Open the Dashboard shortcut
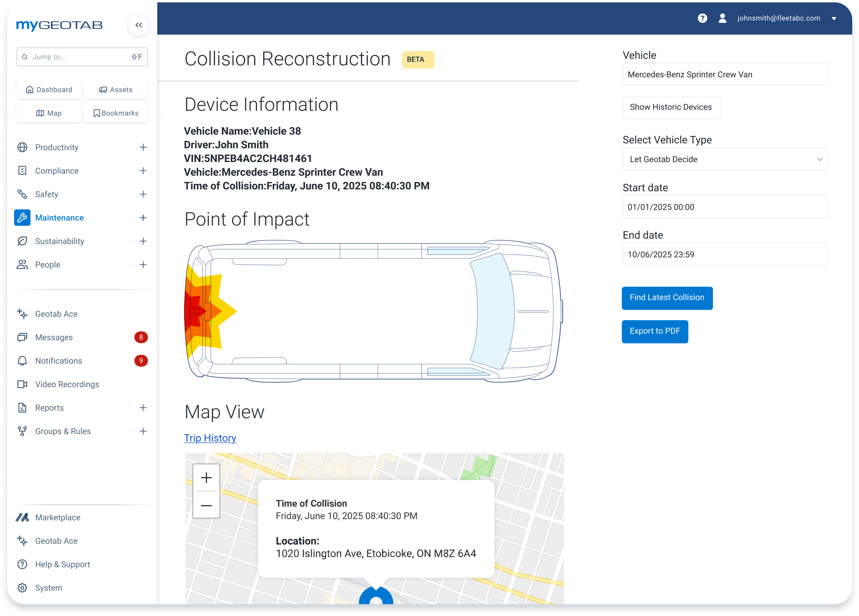The height and width of the screenshot is (616, 859). point(49,90)
